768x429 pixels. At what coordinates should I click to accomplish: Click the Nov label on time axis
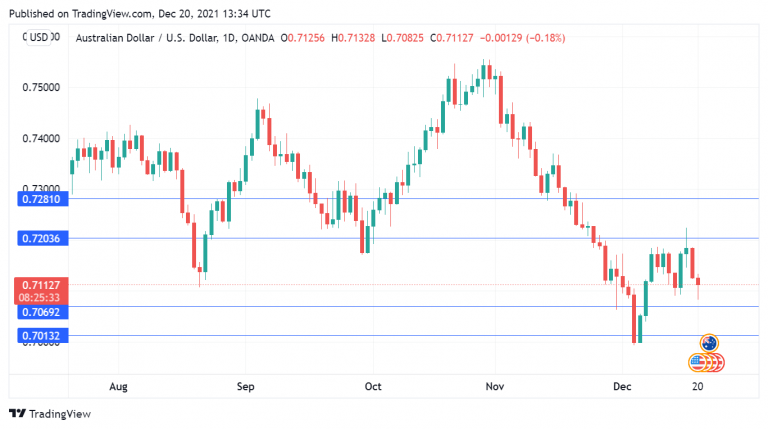pos(491,385)
